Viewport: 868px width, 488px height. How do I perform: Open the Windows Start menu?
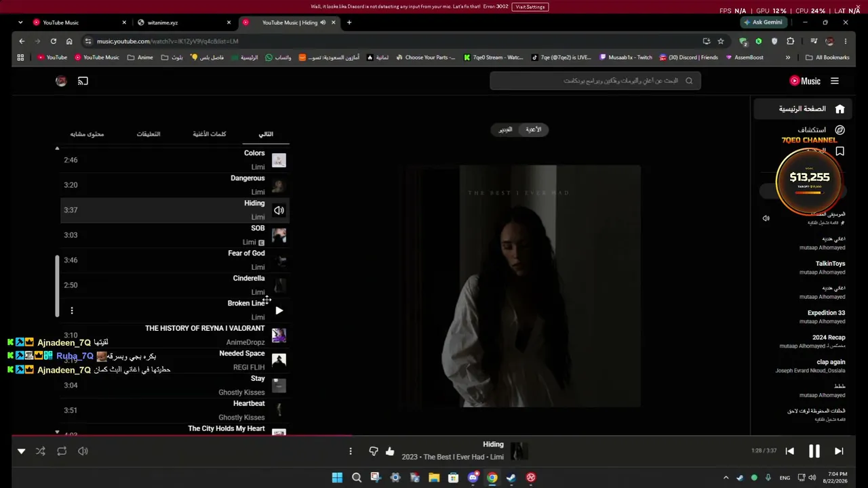[x=337, y=477]
